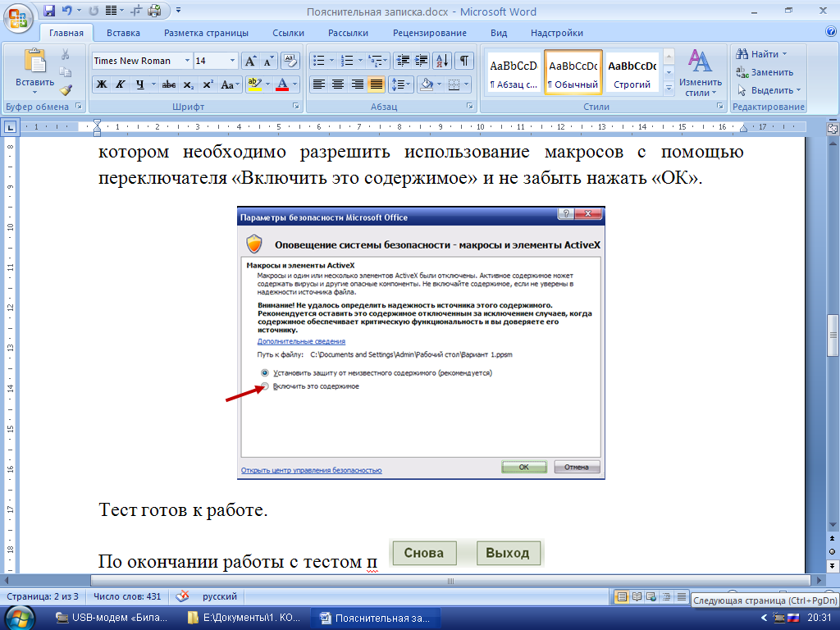Click the print preview icon in Quick Access Toolbar

[155, 11]
